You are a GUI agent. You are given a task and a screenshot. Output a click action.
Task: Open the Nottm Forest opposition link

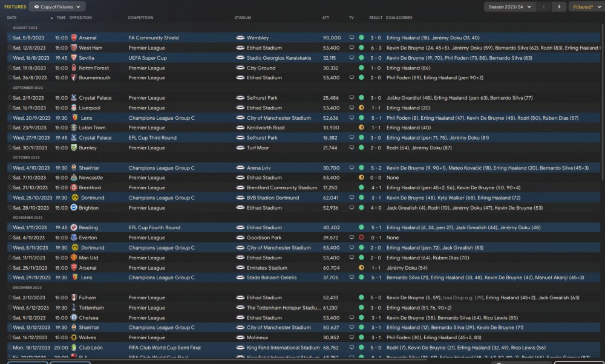pos(94,68)
